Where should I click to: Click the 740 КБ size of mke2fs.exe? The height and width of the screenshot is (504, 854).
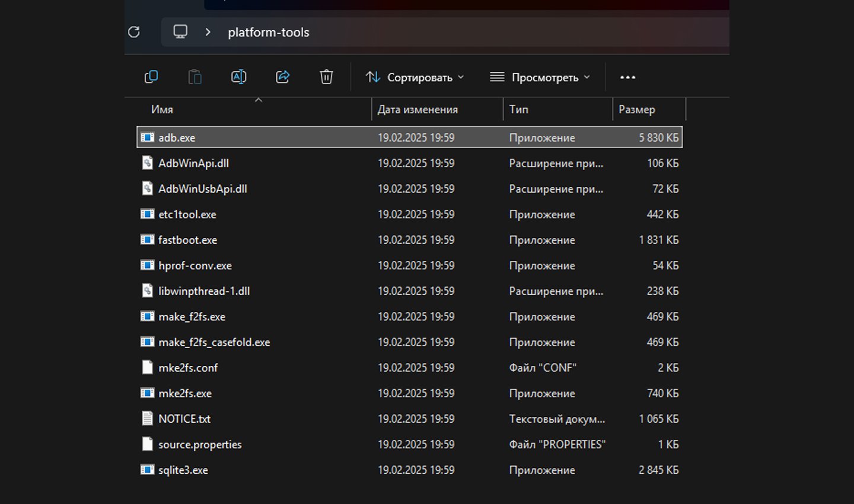tap(663, 393)
